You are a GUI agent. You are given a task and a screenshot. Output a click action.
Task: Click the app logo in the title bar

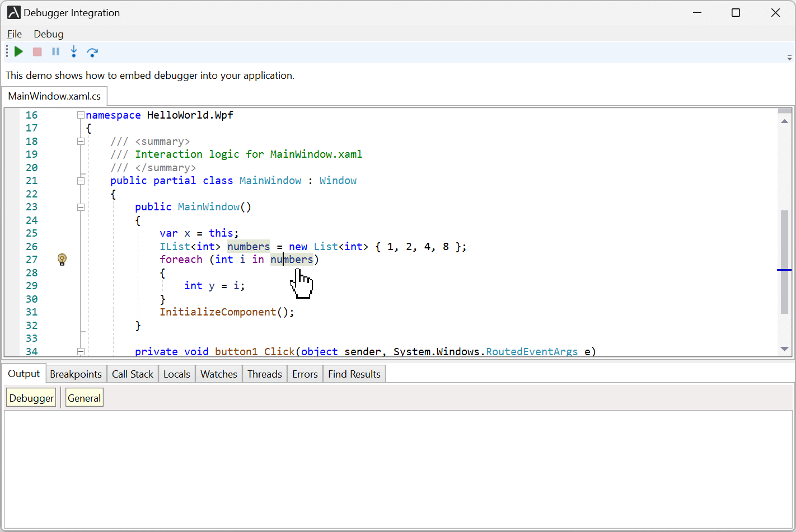(13, 12)
